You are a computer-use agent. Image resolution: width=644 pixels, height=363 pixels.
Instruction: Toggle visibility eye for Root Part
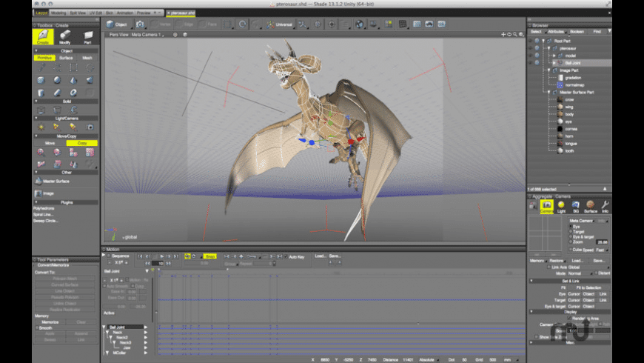point(531,41)
